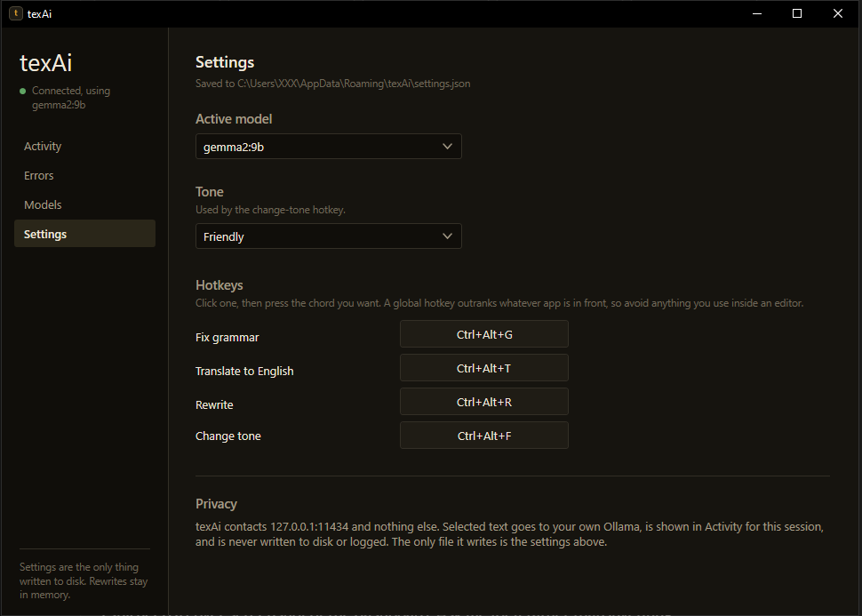Open the Activity section in sidebar
The height and width of the screenshot is (616, 862).
(x=84, y=147)
